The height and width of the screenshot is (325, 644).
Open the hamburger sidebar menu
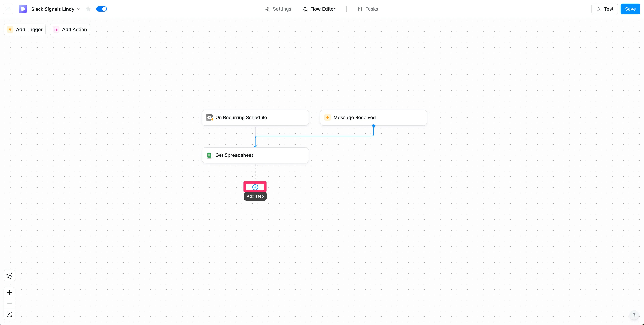[8, 9]
